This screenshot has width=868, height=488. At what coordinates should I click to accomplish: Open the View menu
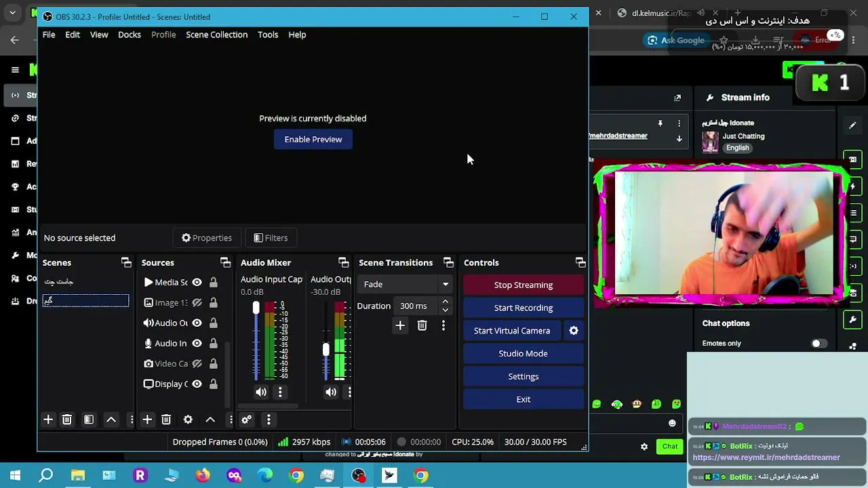tap(99, 35)
